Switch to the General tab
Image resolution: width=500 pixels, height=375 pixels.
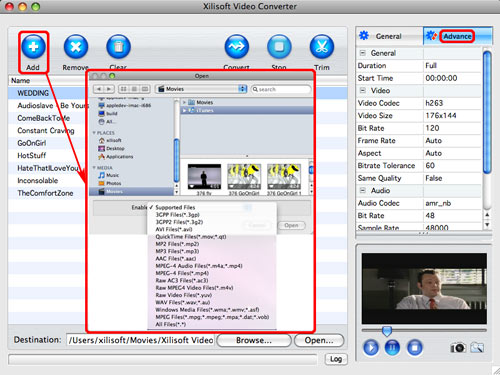(389, 36)
